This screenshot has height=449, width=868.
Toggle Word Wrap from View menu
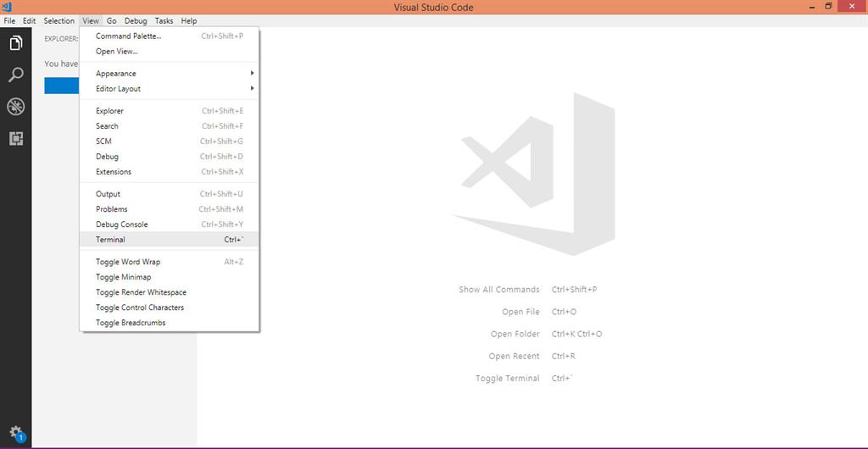point(170,262)
